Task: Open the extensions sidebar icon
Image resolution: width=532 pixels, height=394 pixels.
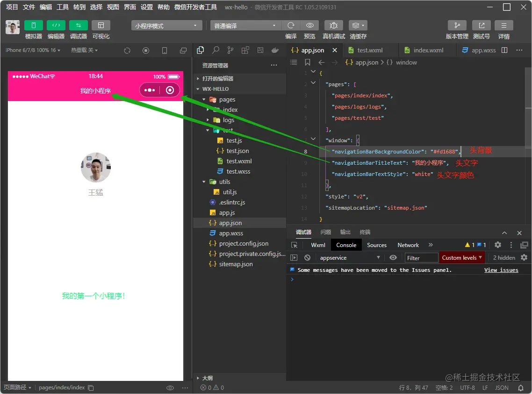Action: coord(245,50)
